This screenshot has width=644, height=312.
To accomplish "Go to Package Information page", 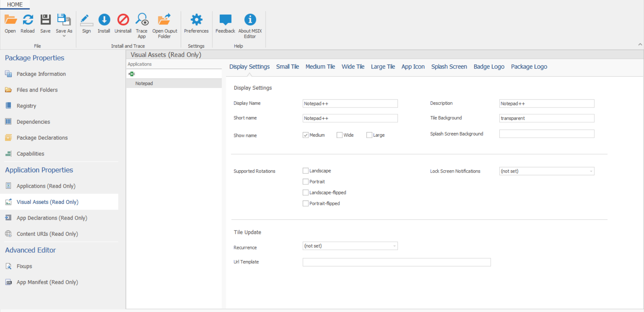I will (x=41, y=74).
